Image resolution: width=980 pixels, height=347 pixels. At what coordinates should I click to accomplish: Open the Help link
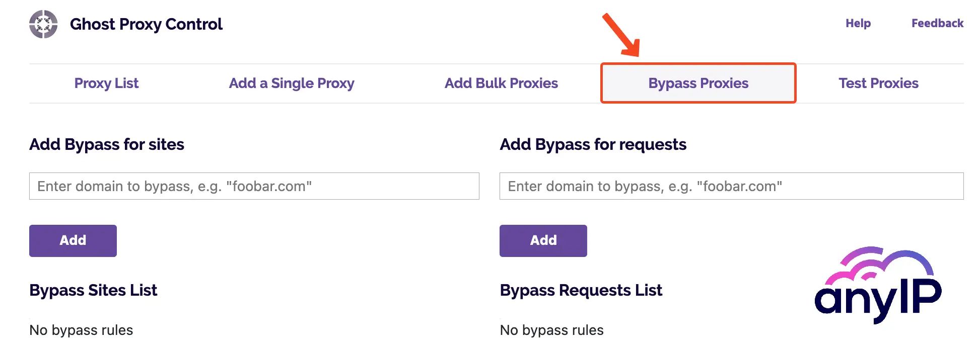coord(858,23)
